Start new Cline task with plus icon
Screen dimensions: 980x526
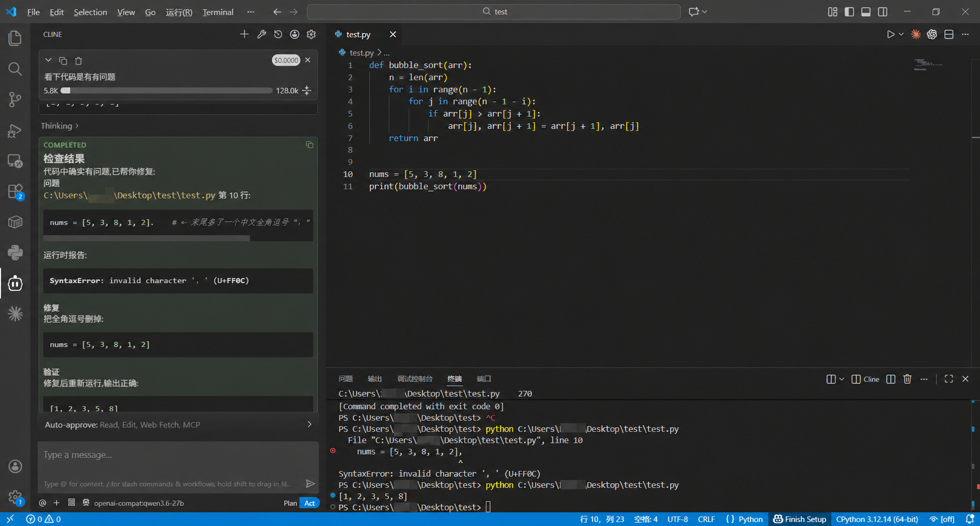pyautogui.click(x=244, y=34)
